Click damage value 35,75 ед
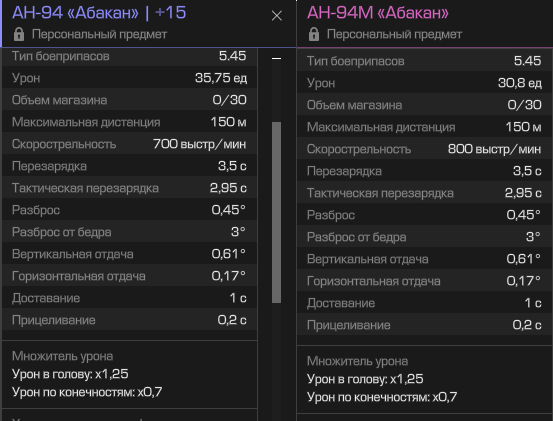The image size is (553, 421). click(x=221, y=78)
